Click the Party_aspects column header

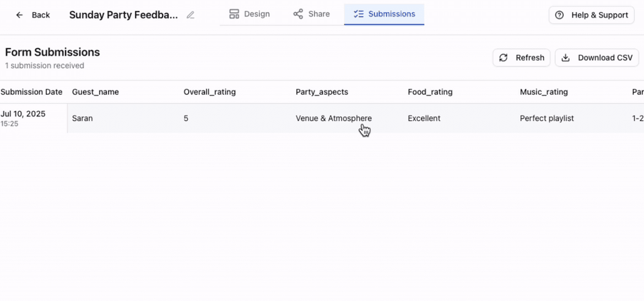click(322, 92)
